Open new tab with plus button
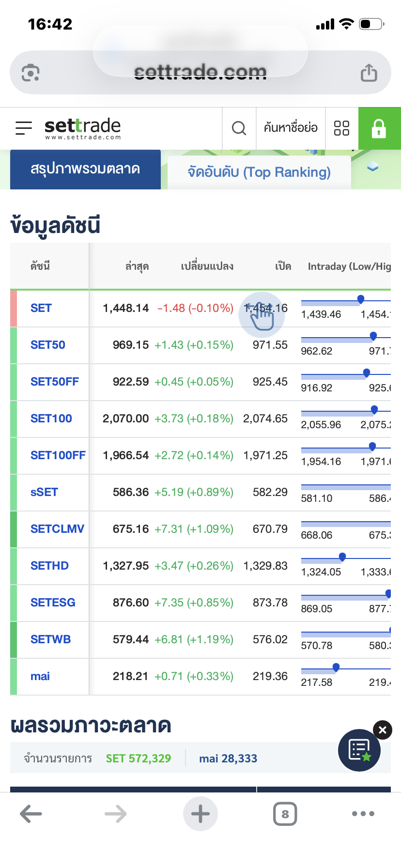The height and width of the screenshot is (868, 401). click(x=200, y=814)
